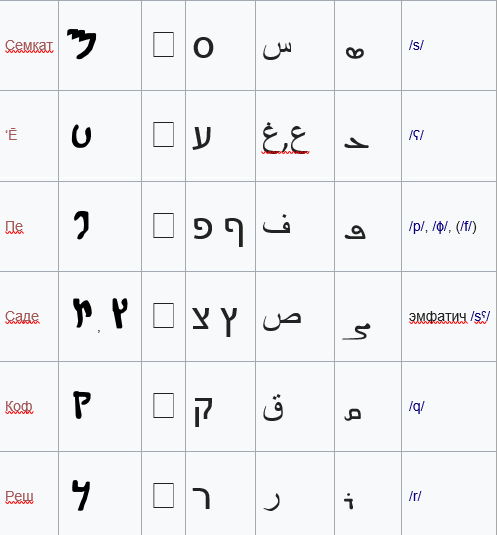Click the Aramaic Semkat glyph image
Image resolution: width=500 pixels, height=535 pixels.
point(82,44)
